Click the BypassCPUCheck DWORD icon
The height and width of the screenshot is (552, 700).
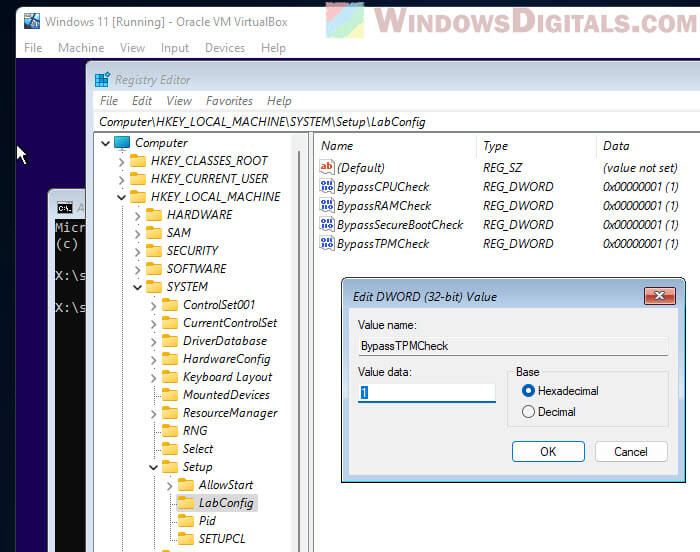(327, 186)
